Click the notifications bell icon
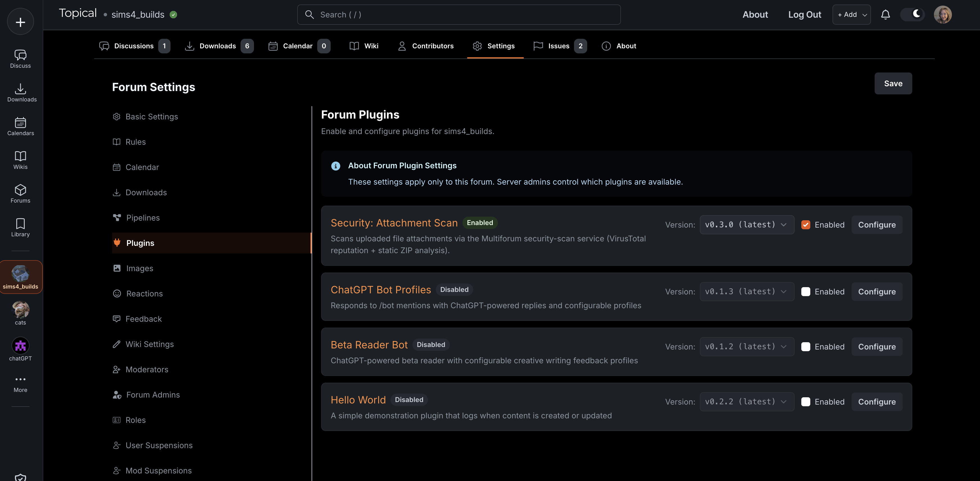Screen dimensions: 980x481 [x=885, y=14]
